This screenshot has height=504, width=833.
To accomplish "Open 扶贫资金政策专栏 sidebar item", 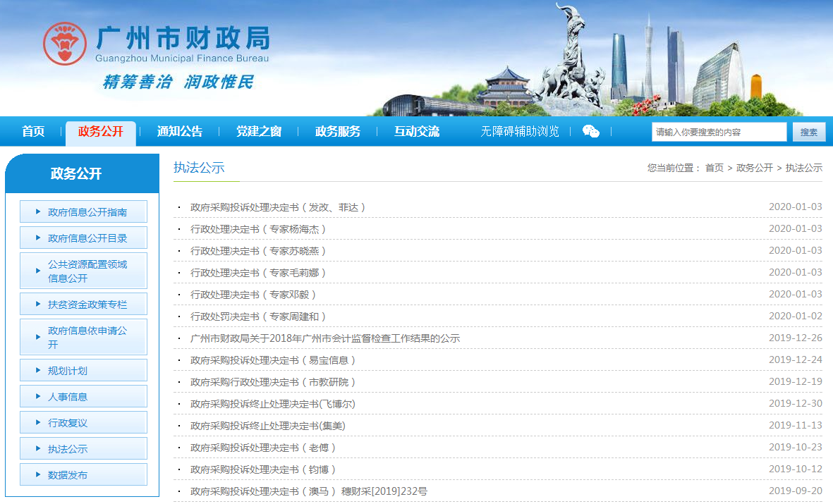I will click(87, 305).
